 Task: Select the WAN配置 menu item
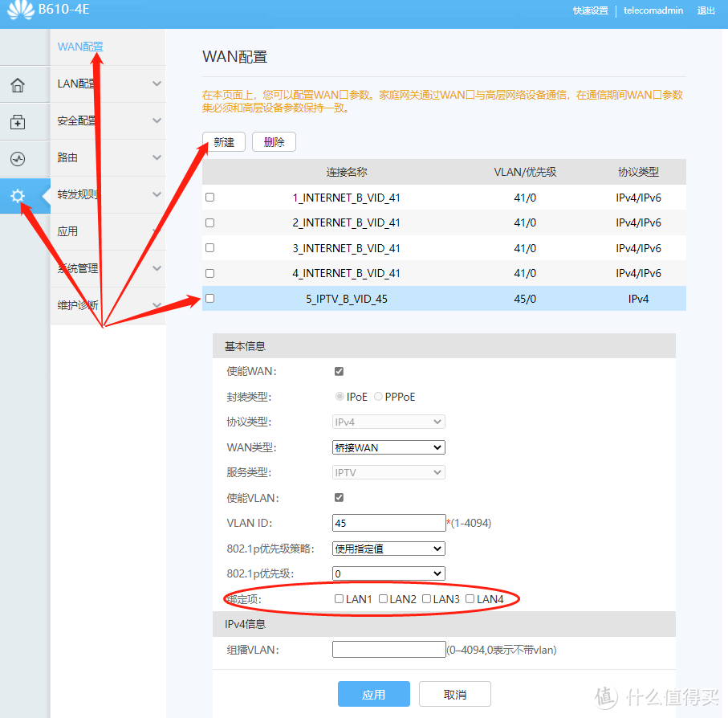coord(80,47)
